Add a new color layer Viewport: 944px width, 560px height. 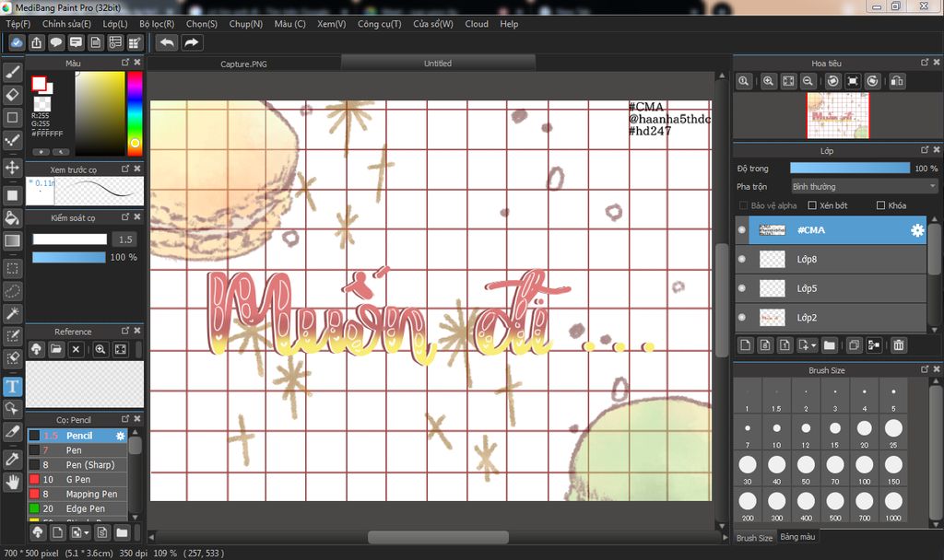pyautogui.click(x=745, y=345)
